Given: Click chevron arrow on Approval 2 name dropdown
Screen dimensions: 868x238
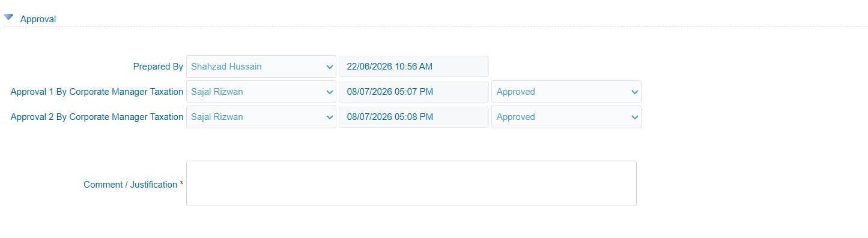Looking at the screenshot, I should point(329,117).
